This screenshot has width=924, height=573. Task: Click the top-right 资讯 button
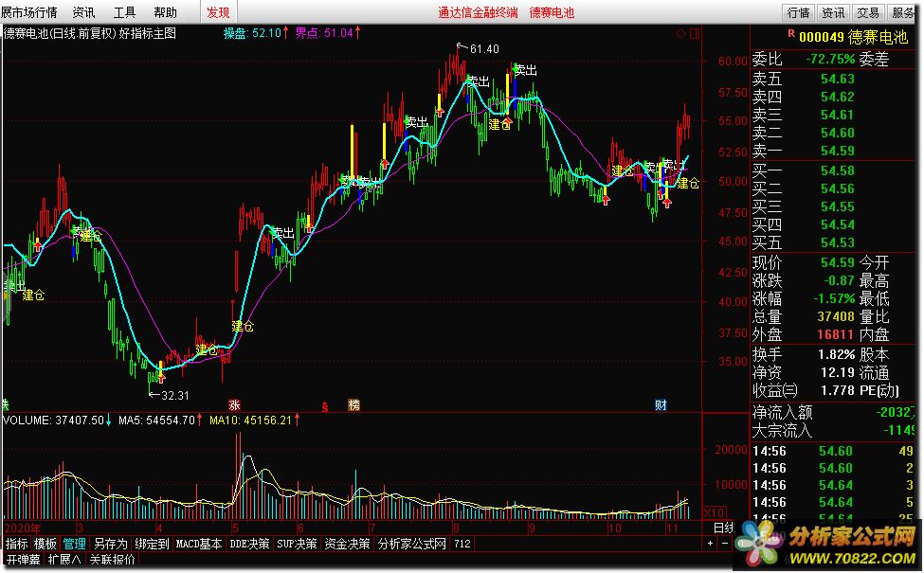(x=833, y=12)
